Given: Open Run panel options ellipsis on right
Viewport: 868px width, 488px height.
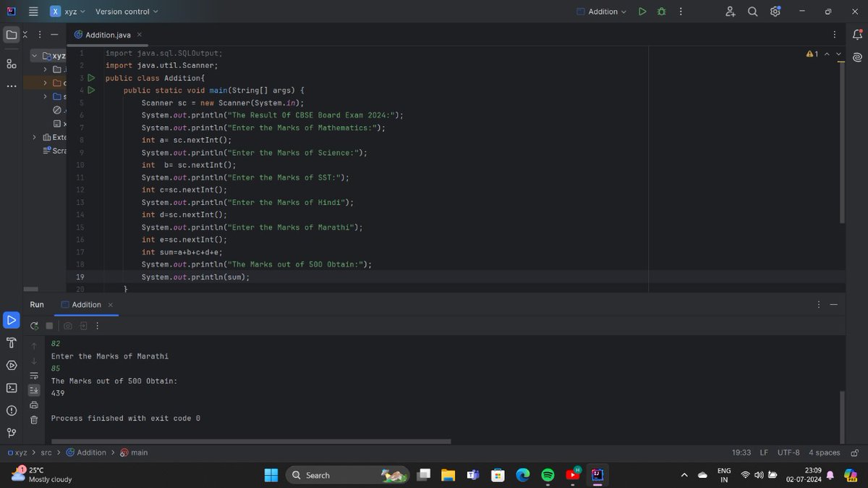Looking at the screenshot, I should pos(819,305).
